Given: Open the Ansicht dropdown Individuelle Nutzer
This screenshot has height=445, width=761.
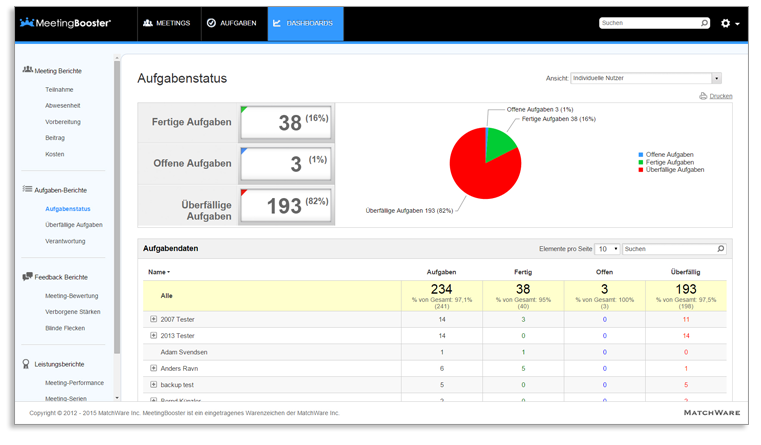Looking at the screenshot, I should (646, 78).
